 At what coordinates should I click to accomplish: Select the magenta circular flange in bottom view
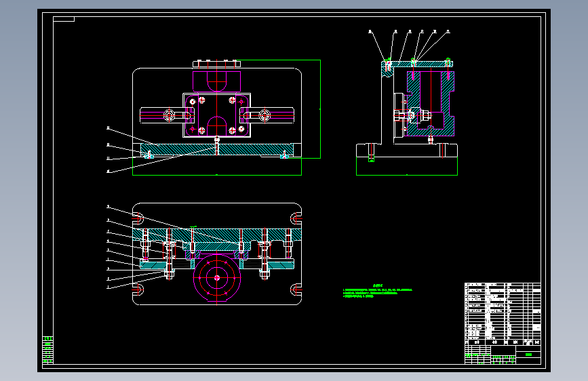point(217,278)
